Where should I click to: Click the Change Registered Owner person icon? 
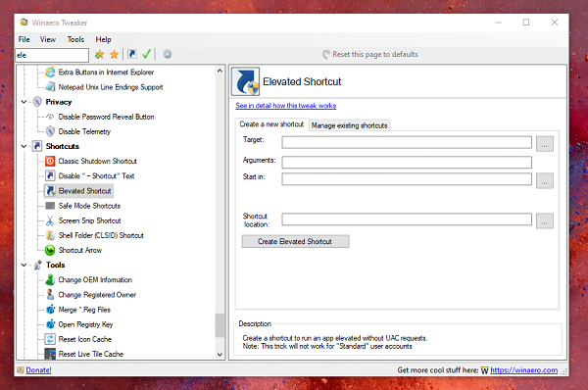50,294
